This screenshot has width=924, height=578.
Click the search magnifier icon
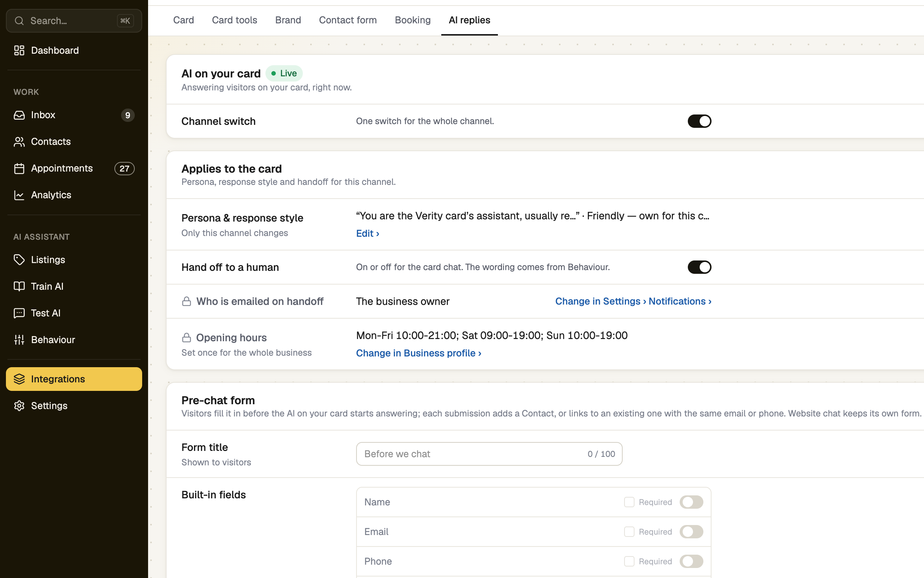[19, 21]
